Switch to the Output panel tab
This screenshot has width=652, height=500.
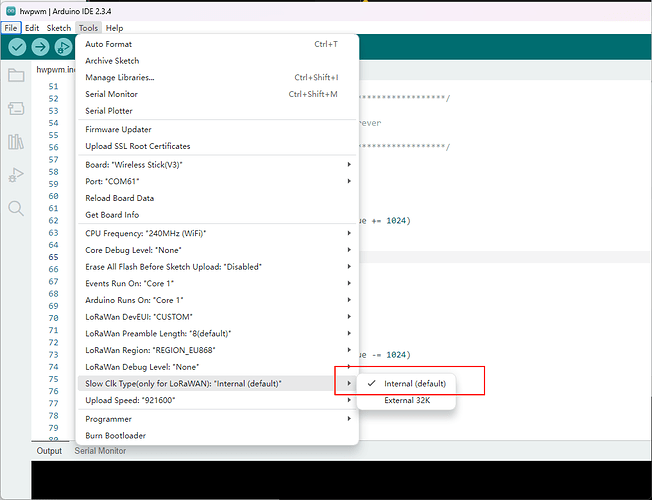(x=49, y=451)
